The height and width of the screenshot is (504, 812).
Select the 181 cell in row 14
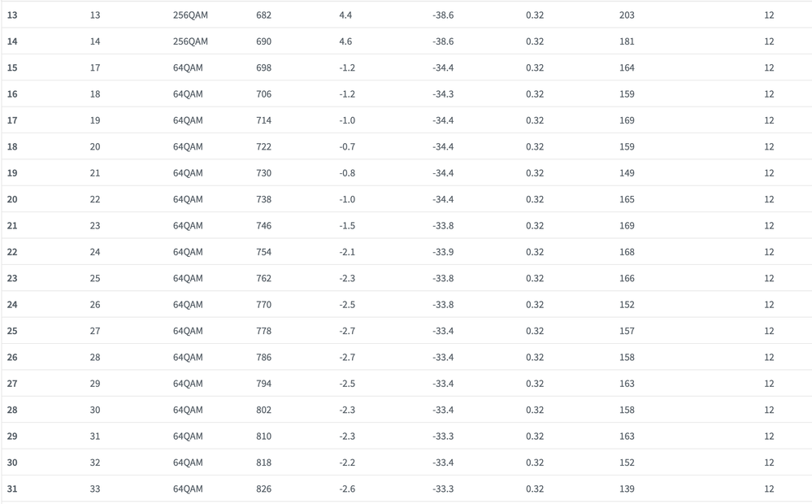coord(627,41)
